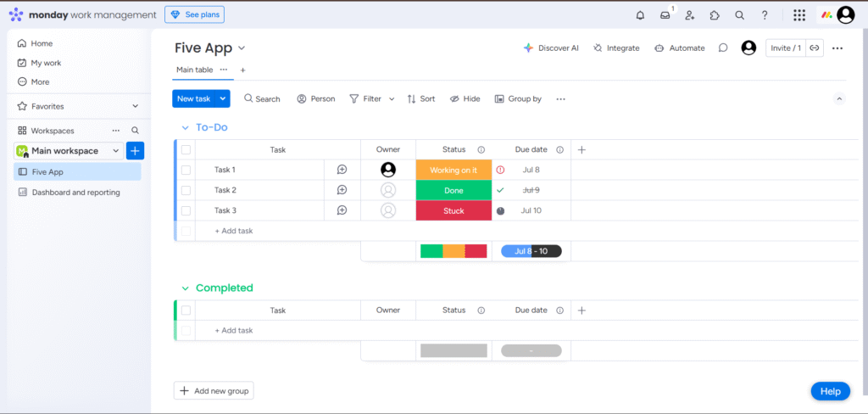Copy board link via chain icon
Viewport: 868px width, 414px height.
tap(815, 48)
